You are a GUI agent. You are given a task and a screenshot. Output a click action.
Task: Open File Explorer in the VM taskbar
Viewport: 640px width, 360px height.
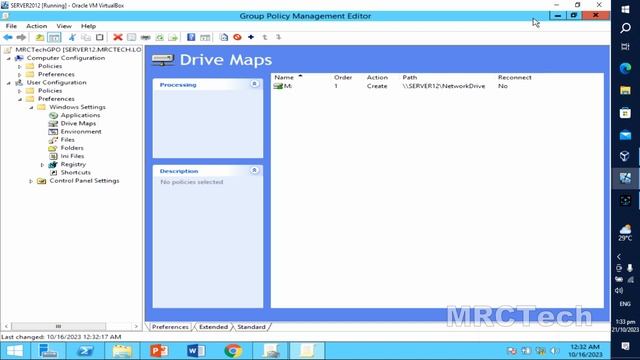[122, 351]
